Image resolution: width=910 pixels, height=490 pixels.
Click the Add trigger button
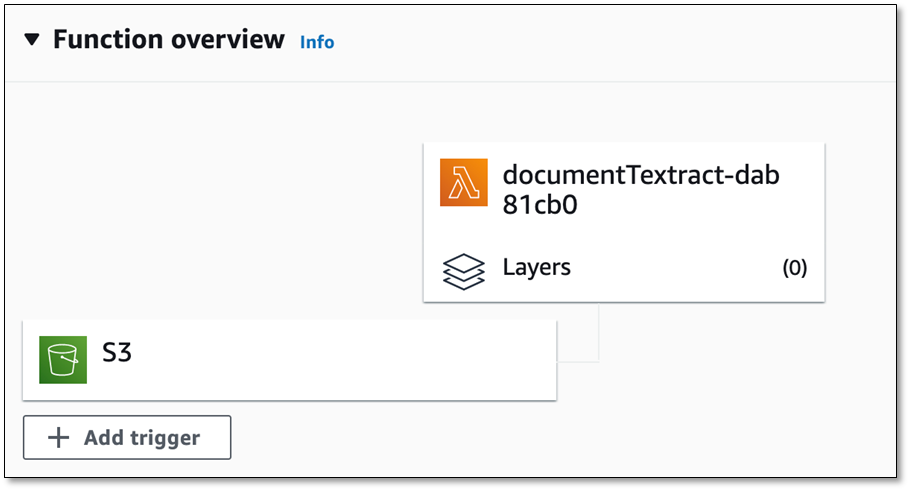[127, 437]
